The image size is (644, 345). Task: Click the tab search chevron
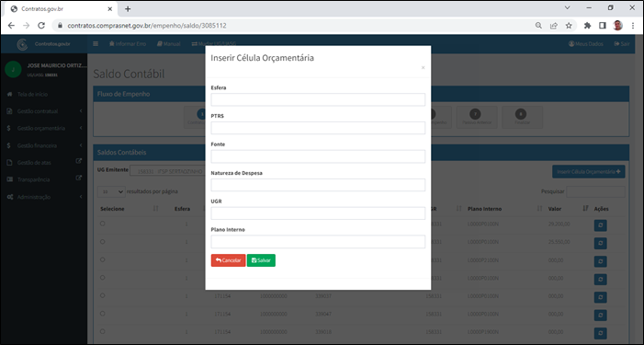click(x=567, y=7)
